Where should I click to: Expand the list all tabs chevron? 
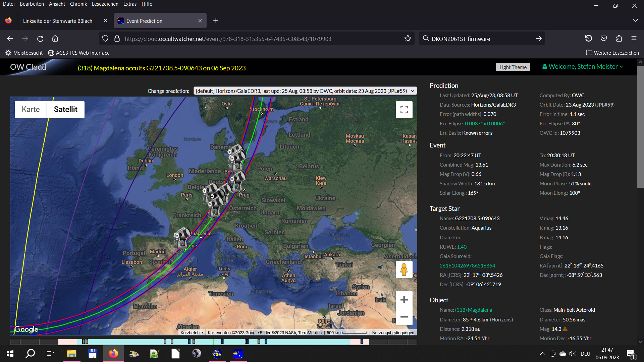coord(635,20)
